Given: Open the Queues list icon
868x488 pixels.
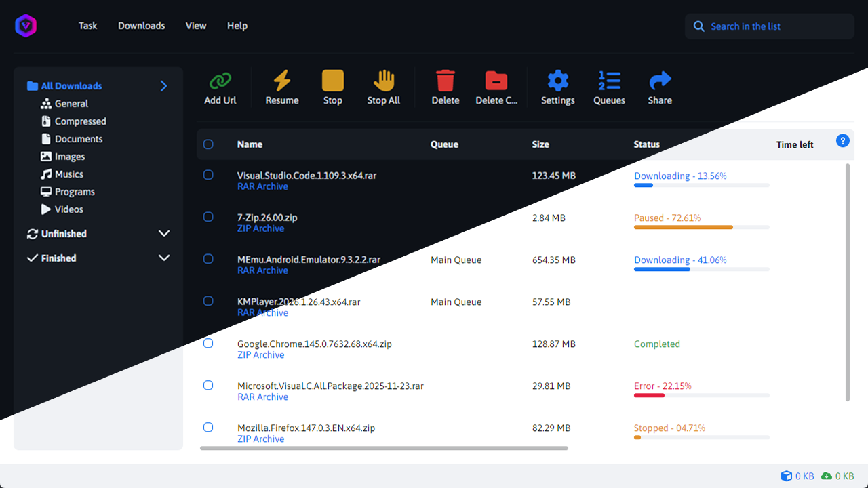Looking at the screenshot, I should (x=609, y=81).
